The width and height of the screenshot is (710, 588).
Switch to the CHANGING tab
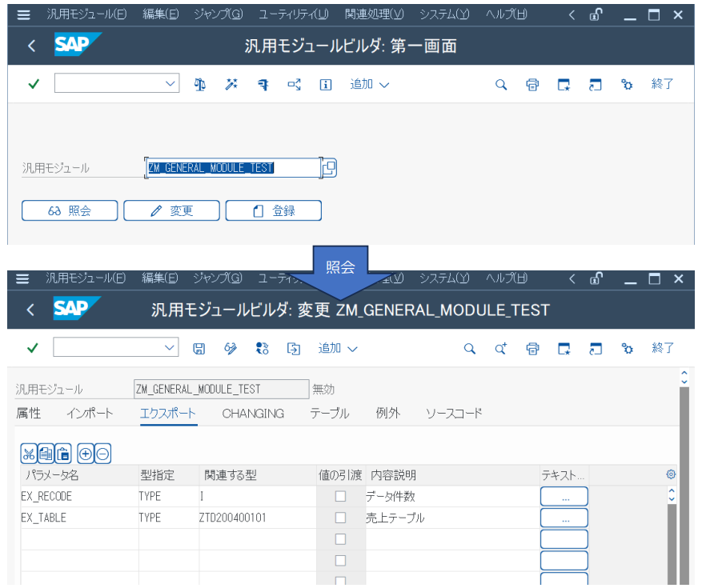[253, 414]
